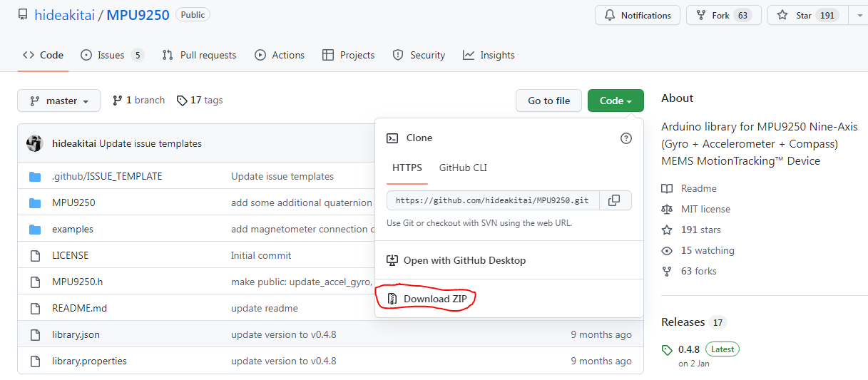Click the clone help question mark icon
Image resolution: width=868 pixels, height=380 pixels.
click(x=626, y=138)
